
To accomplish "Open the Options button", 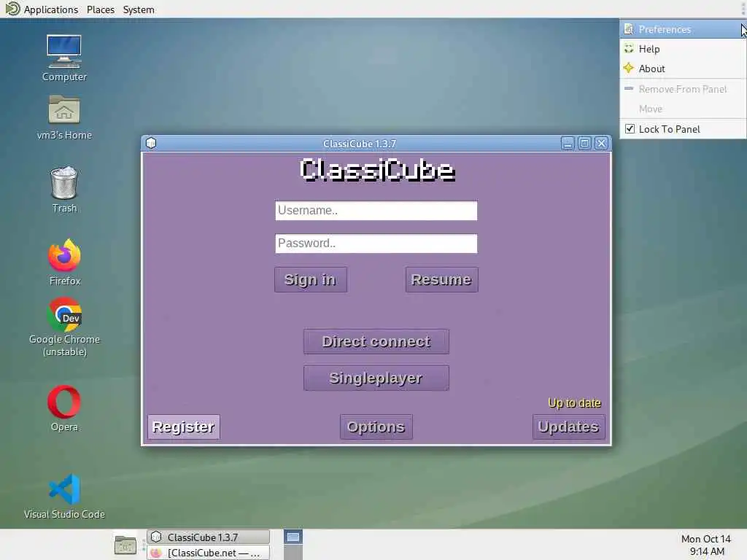I will coord(376,427).
